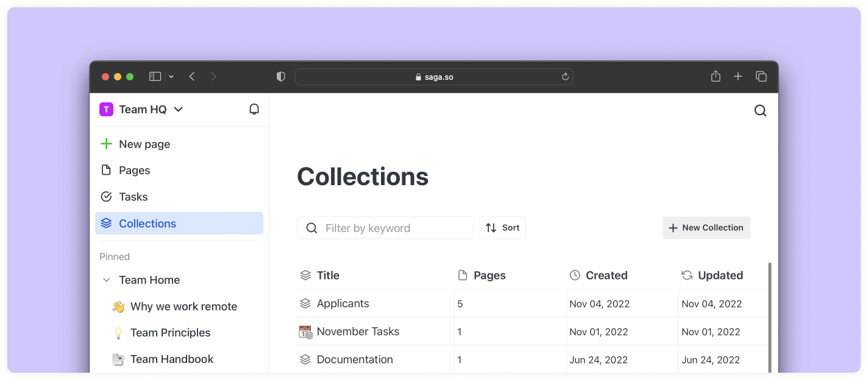Open Tasks in the sidebar
The image size is (868, 380).
pos(133,197)
